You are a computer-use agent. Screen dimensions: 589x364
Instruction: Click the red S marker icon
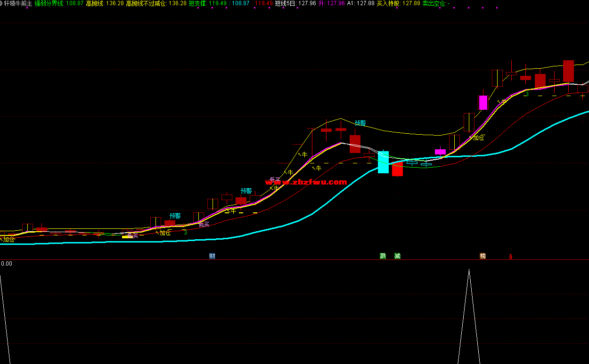[510, 257]
